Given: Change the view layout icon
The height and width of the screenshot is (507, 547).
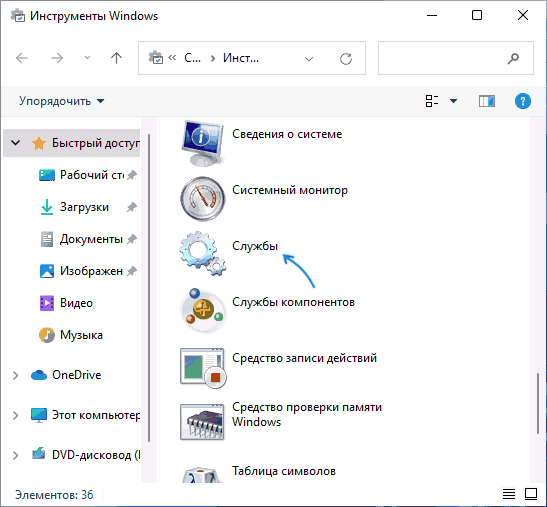Looking at the screenshot, I should click(432, 101).
